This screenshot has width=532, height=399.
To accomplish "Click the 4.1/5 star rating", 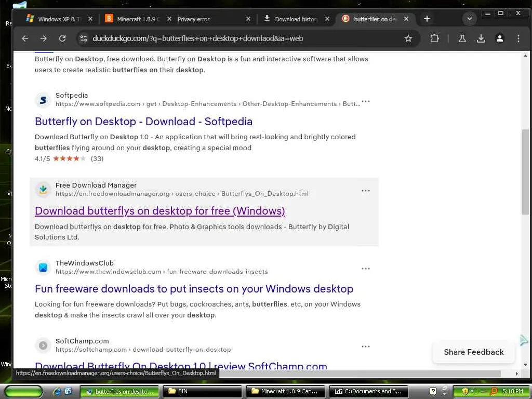I will (69, 158).
